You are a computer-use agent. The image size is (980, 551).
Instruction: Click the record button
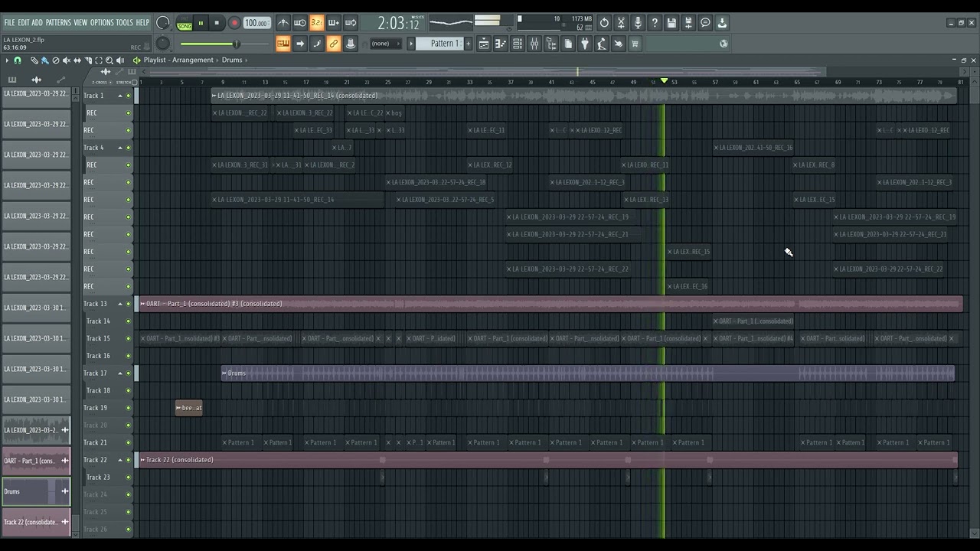click(234, 23)
